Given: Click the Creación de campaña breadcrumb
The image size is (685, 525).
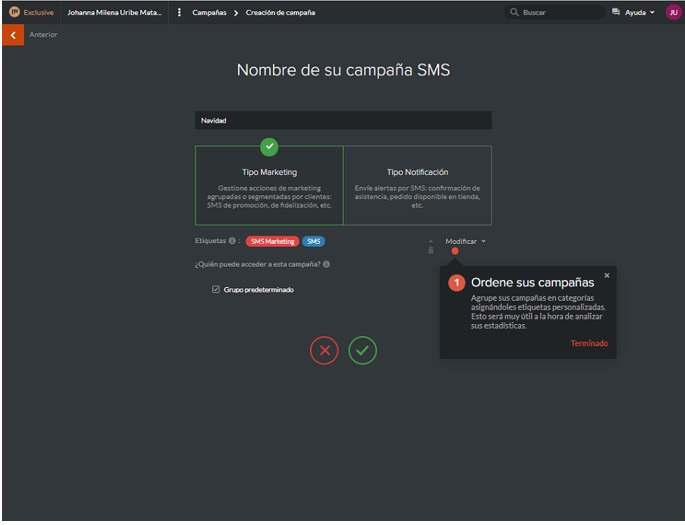Looking at the screenshot, I should pos(280,12).
